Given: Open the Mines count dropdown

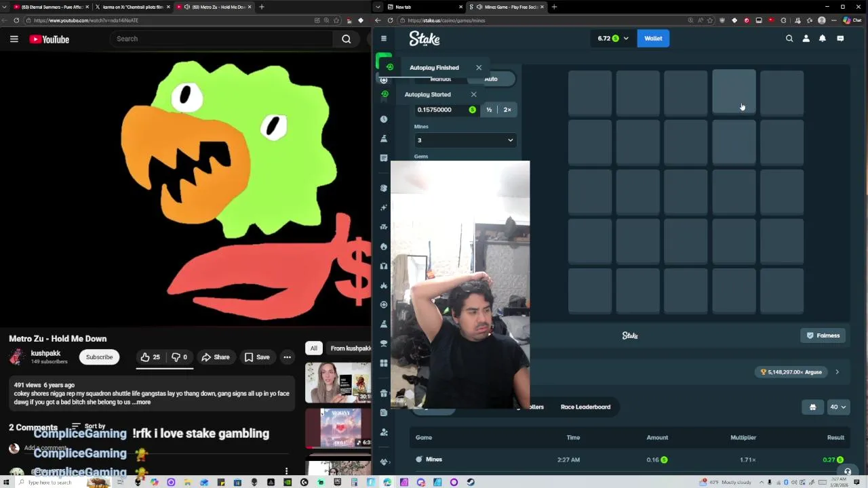Looking at the screenshot, I should click(x=465, y=140).
